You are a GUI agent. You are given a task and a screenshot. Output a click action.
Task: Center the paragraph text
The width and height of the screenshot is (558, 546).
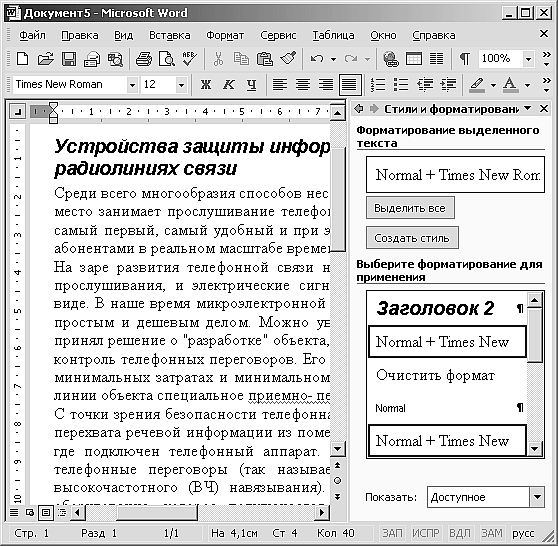pyautogui.click(x=303, y=85)
